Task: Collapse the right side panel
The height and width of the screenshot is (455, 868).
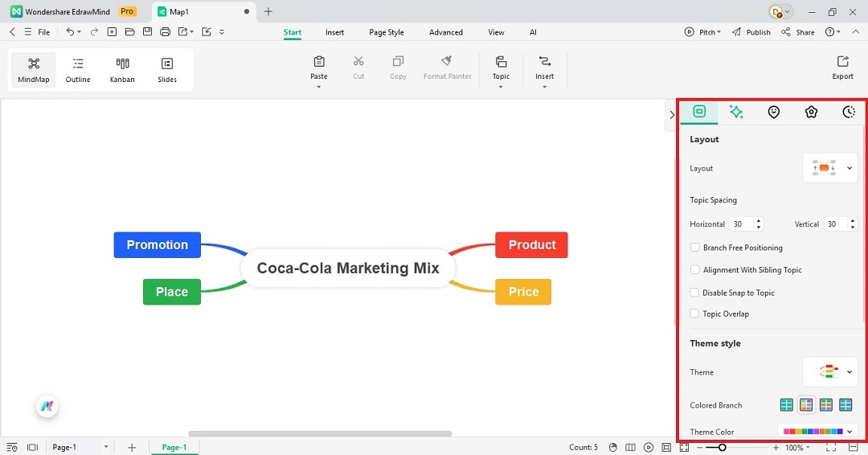Action: point(671,115)
